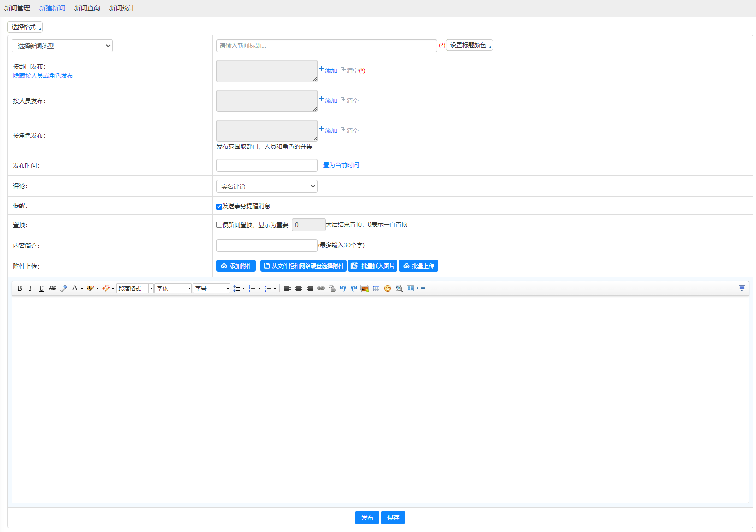Open the 段落格式 paragraph format dropdown
Screen dimensions: 756x532
click(135, 288)
